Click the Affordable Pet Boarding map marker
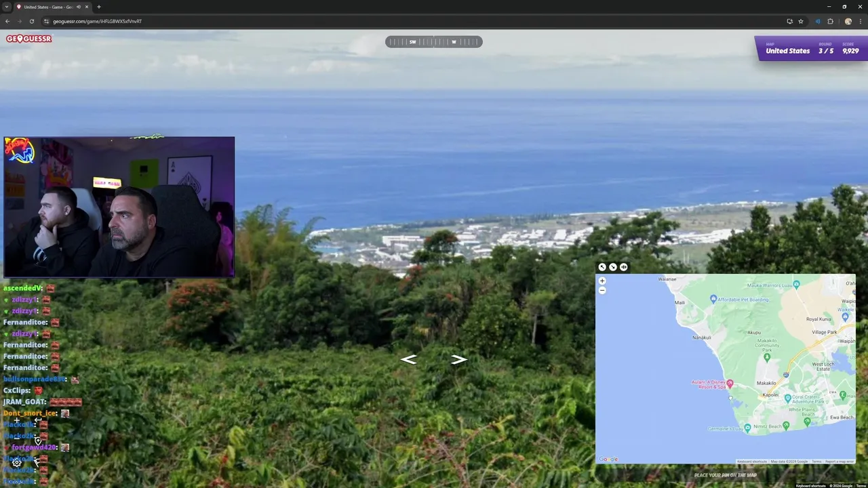This screenshot has width=868, height=488. click(x=713, y=299)
